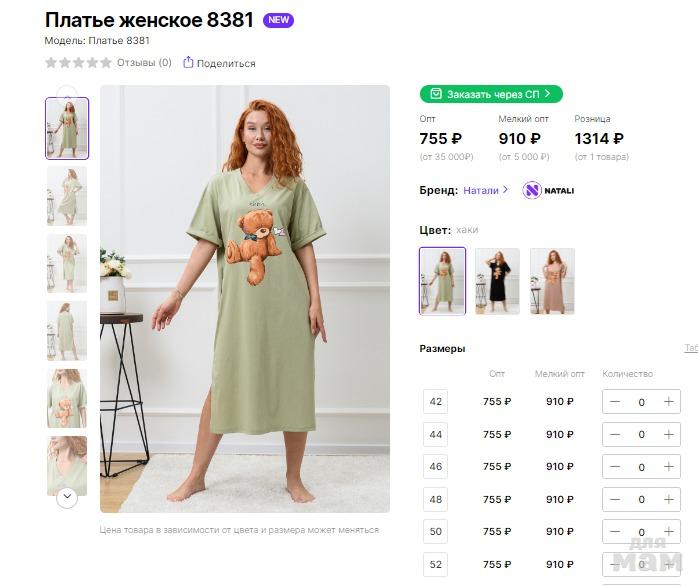Increase quantity for size 46

(668, 467)
